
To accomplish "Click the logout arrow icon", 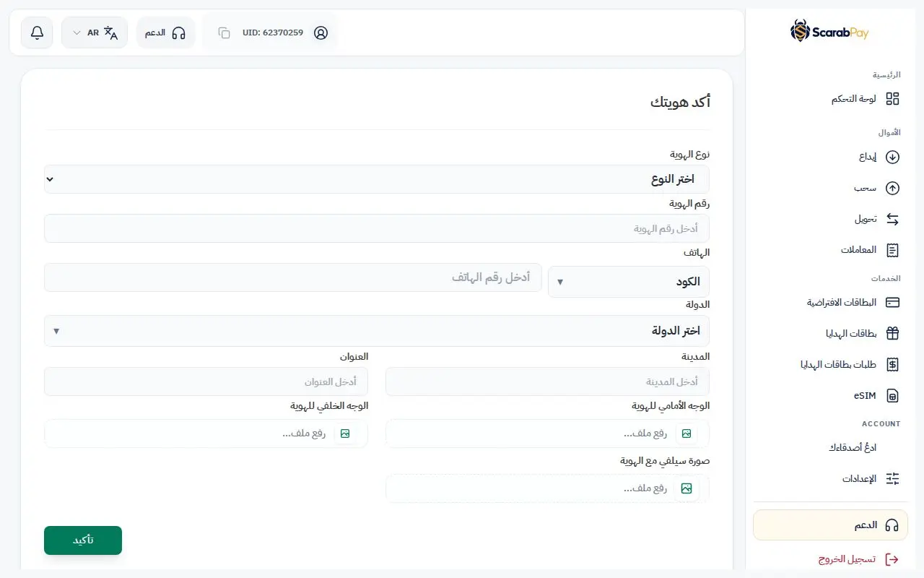I will [x=893, y=559].
